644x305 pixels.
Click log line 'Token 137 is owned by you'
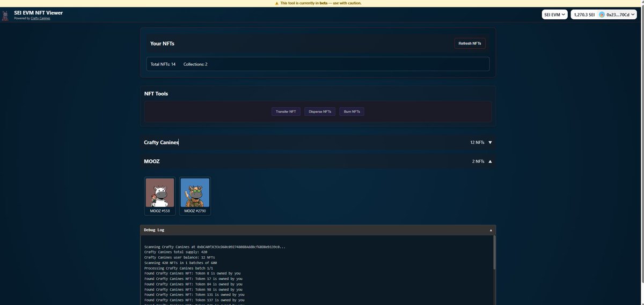194,300
